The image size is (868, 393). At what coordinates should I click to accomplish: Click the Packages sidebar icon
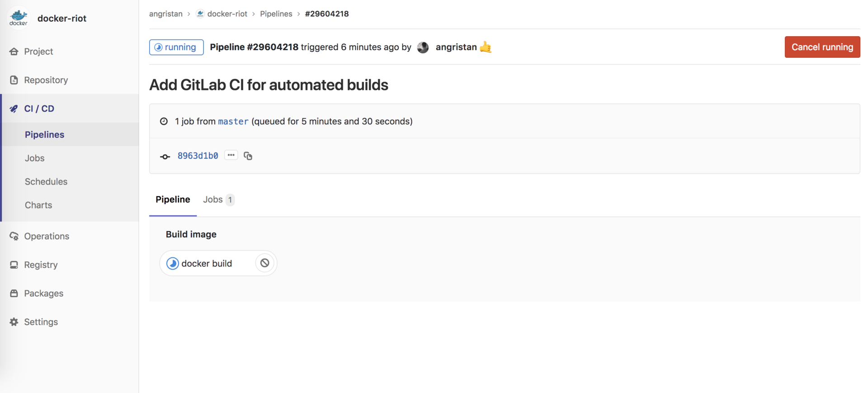(14, 293)
